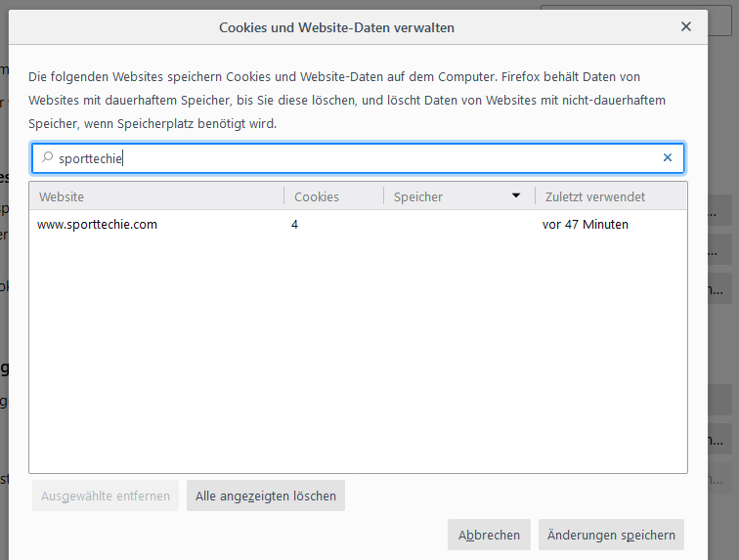Sort by Zuletzt verwendet column
The height and width of the screenshot is (560, 739).
(x=594, y=196)
